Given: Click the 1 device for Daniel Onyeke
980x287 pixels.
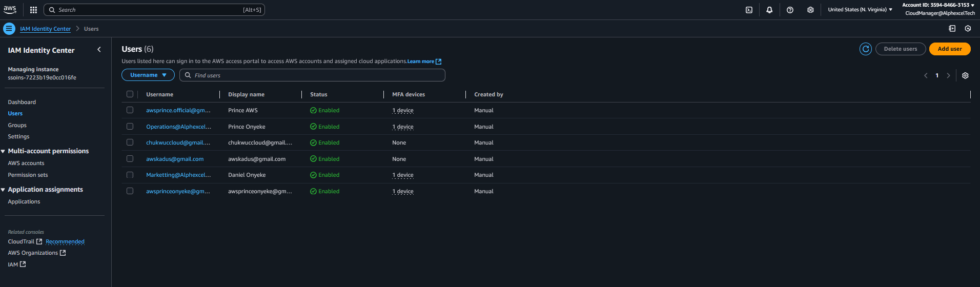Looking at the screenshot, I should pyautogui.click(x=403, y=175).
